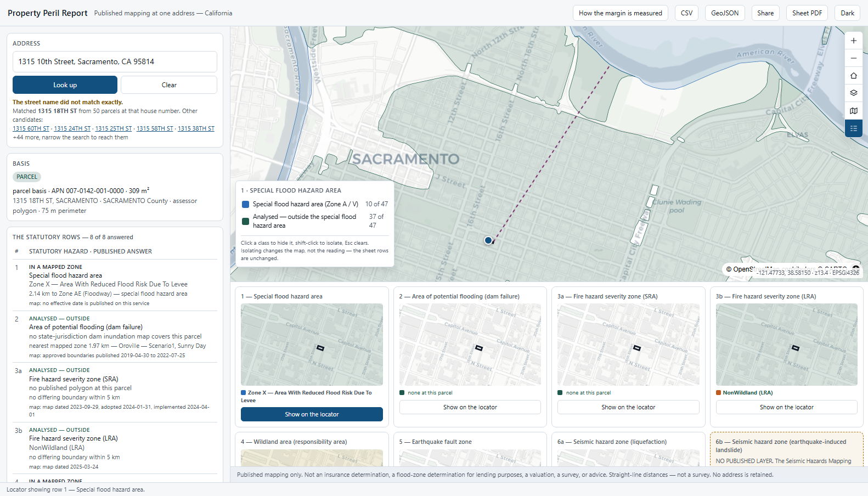Hide the Analysed — outside class in legend

coord(314,221)
